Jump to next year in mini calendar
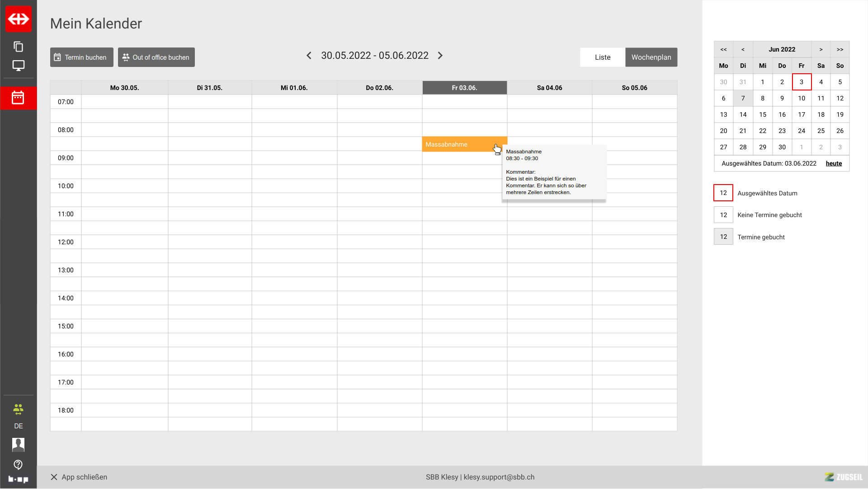Viewport: 868px width, 489px height. pyautogui.click(x=840, y=50)
